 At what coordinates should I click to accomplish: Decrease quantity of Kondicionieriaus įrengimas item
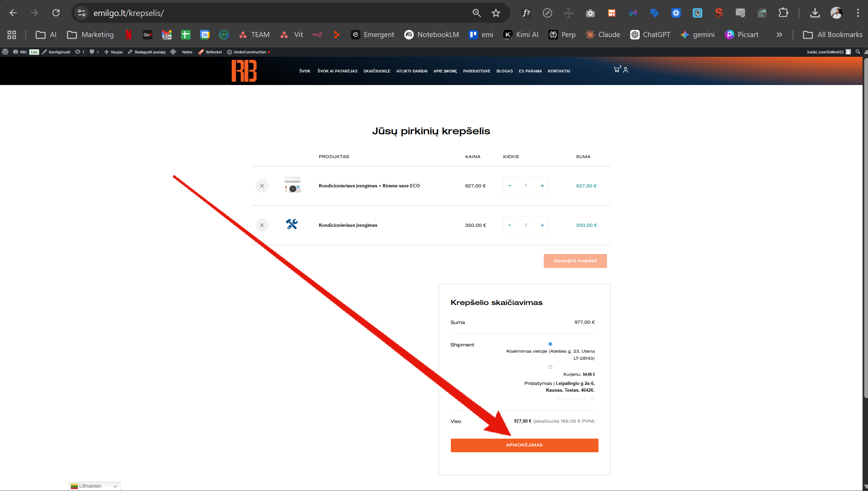pyautogui.click(x=509, y=225)
